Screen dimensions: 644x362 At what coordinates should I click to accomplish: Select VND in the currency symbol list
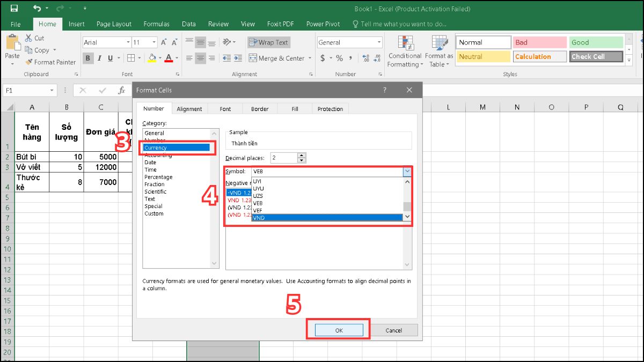tap(279, 218)
